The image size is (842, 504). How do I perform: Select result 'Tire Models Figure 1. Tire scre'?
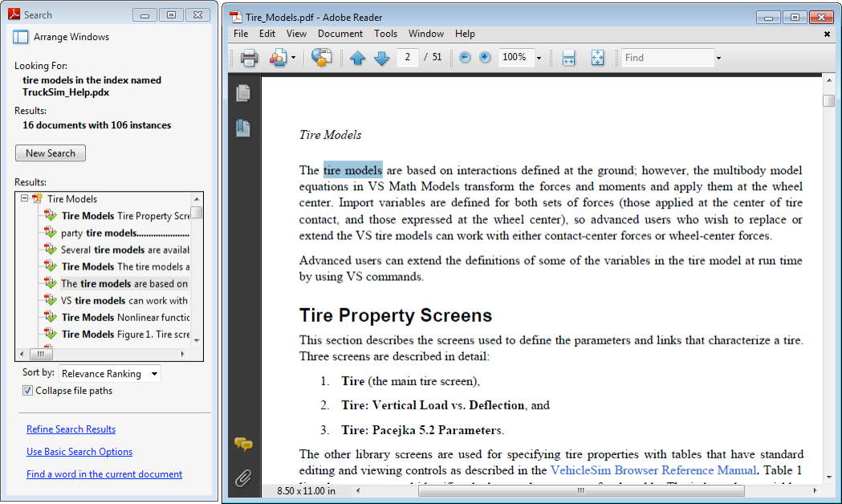pyautogui.click(x=125, y=334)
